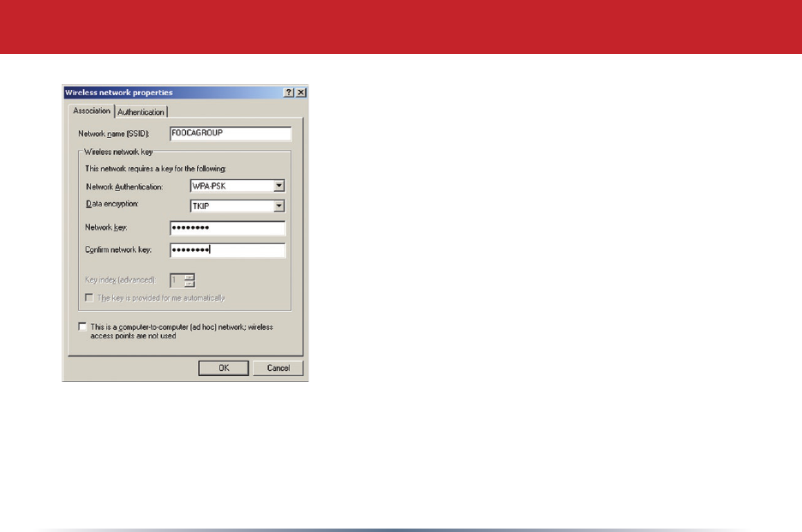Select the Association tab

pos(92,111)
